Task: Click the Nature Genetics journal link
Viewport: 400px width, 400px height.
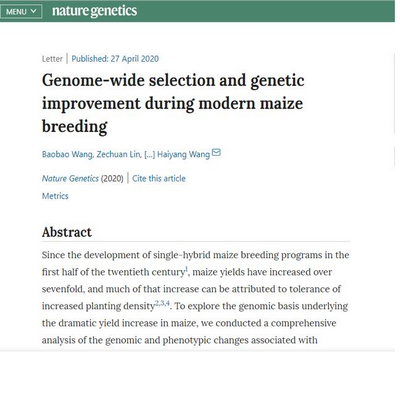Action: click(70, 179)
